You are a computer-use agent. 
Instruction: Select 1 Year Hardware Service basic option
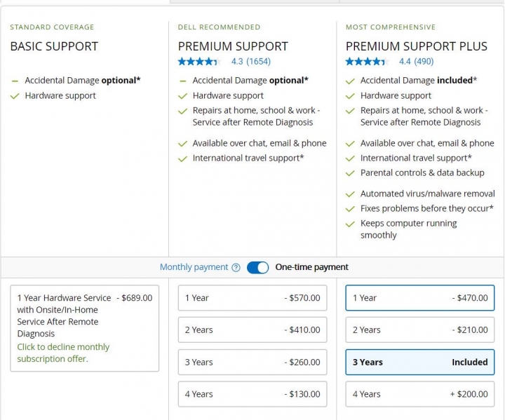[85, 328]
